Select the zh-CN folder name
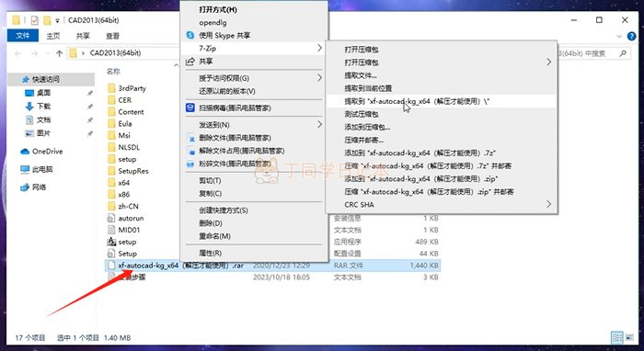Image resolution: width=644 pixels, height=351 pixels. [x=128, y=206]
